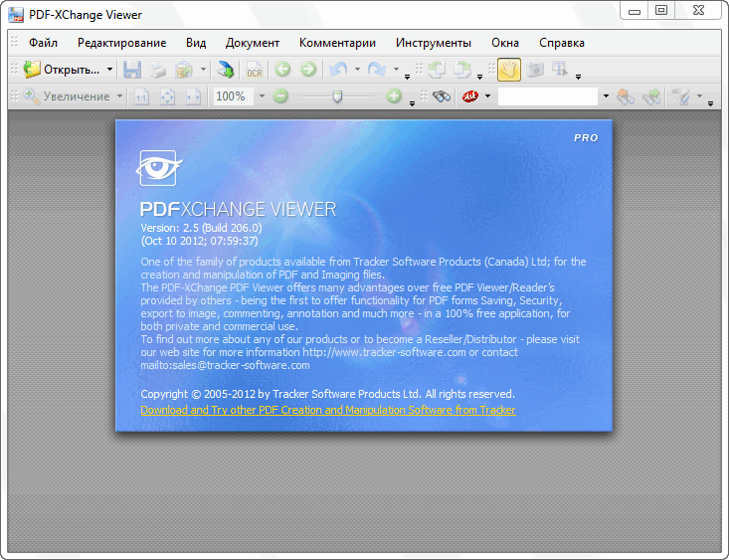
Task: Select the Hand tool
Action: pyautogui.click(x=509, y=70)
